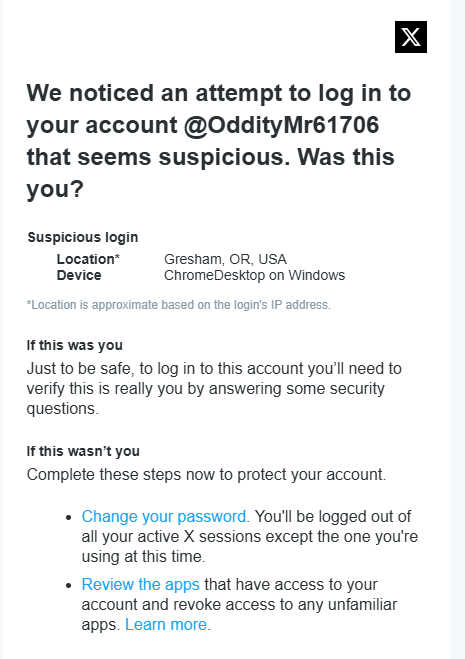Viewport: 465px width, 659px height.
Task: Click the security questions verification paragraph
Action: click(x=214, y=389)
